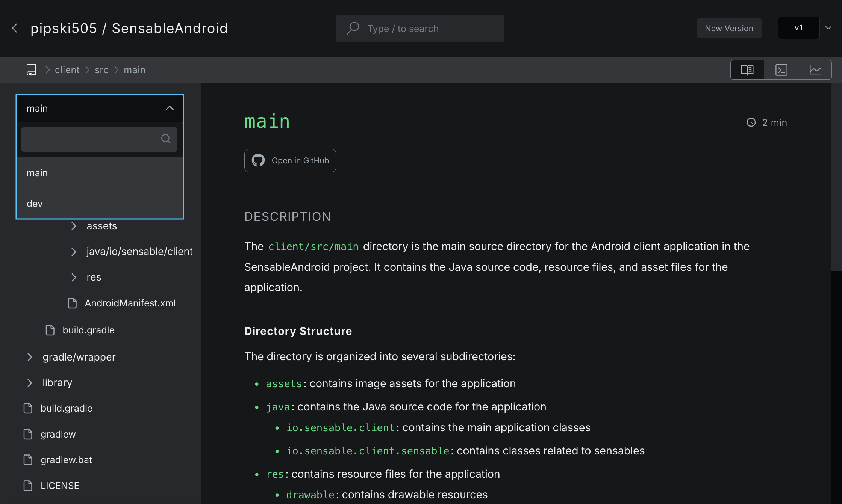Open gradlew file
Screen dimensions: 842x504
pos(58,434)
